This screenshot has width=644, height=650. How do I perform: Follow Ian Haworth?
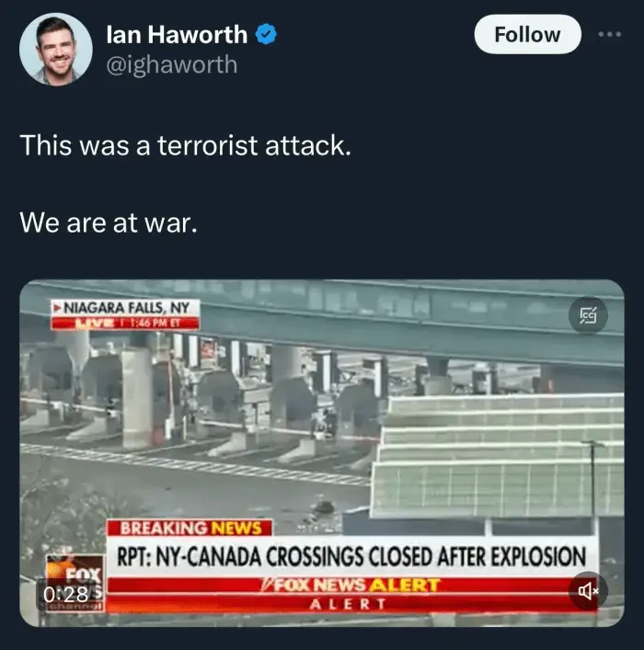(527, 34)
